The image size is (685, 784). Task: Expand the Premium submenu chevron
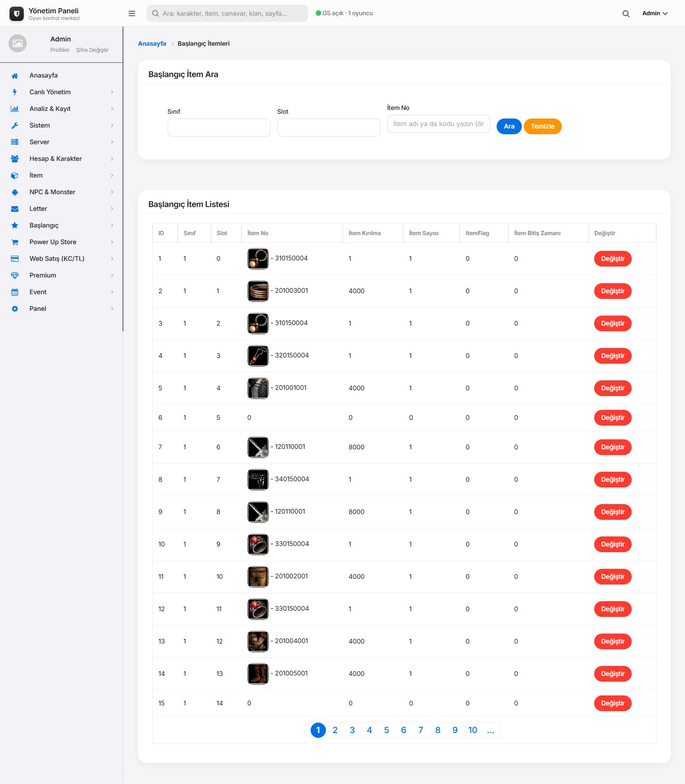[112, 276]
